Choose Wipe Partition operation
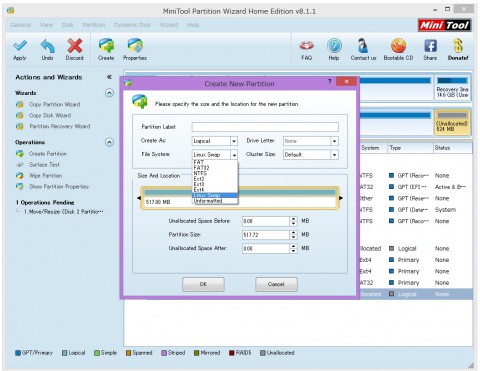The width and height of the screenshot is (480, 371). (x=46, y=176)
